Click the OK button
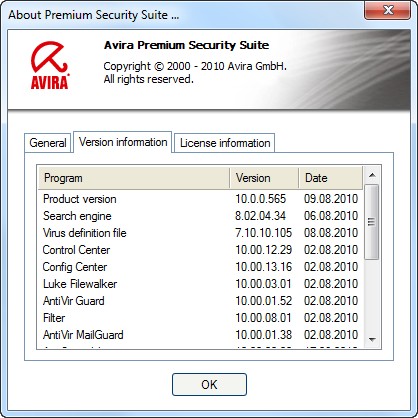Screen dimensions: 418x418 tap(209, 384)
